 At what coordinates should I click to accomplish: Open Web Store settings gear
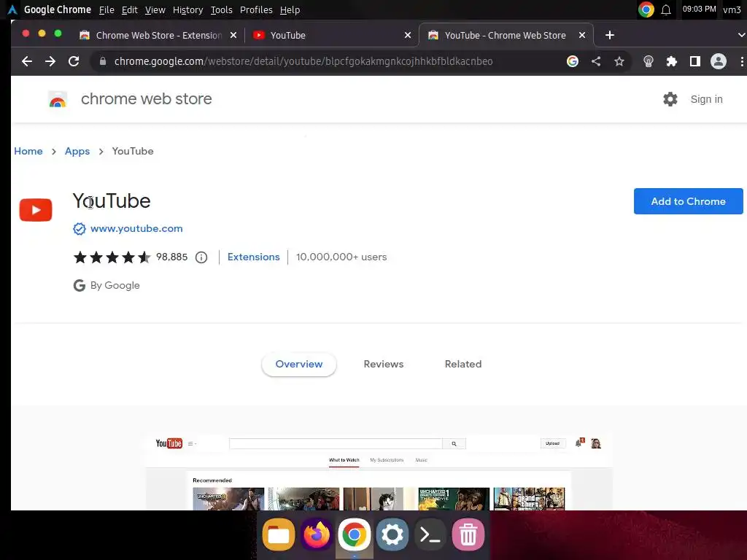coord(670,99)
